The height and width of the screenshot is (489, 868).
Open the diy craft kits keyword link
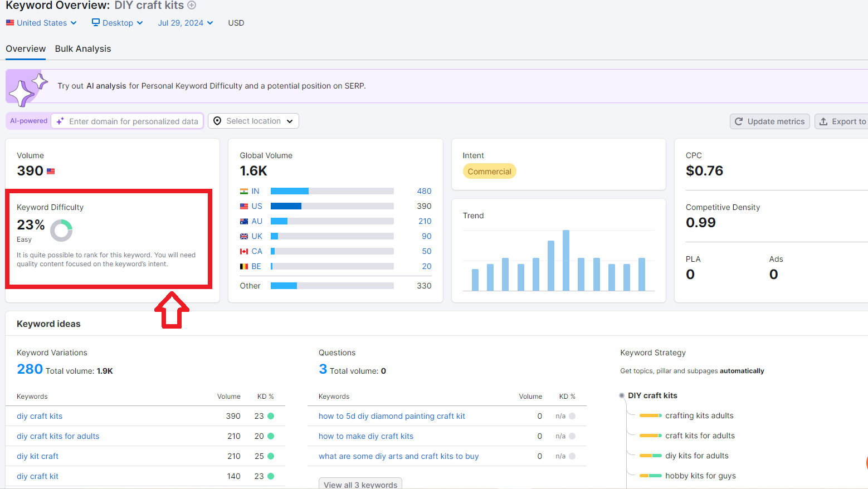[40, 416]
